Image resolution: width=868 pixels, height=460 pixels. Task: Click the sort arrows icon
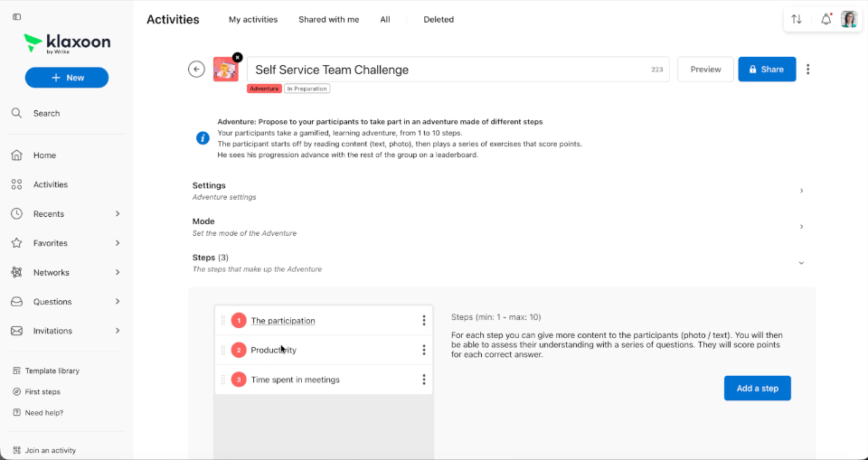click(x=797, y=19)
